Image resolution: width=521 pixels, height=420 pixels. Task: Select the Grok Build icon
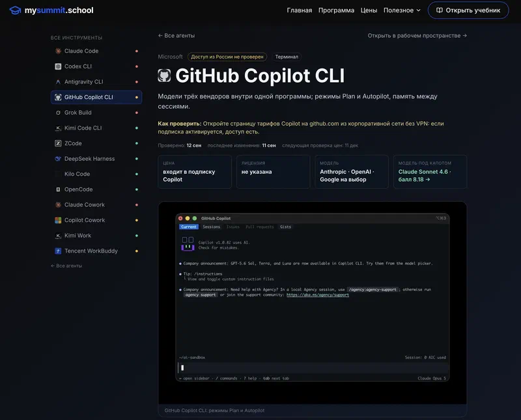click(58, 113)
